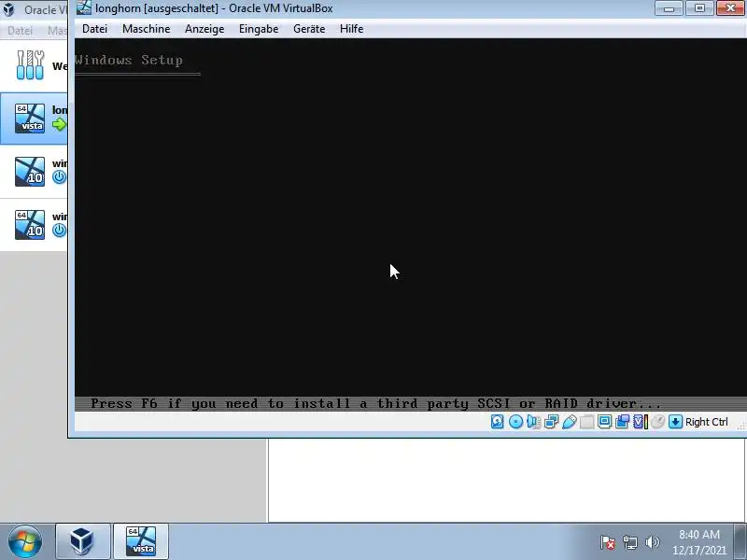
Task: Click the network adapter status icon
Action: 551,422
